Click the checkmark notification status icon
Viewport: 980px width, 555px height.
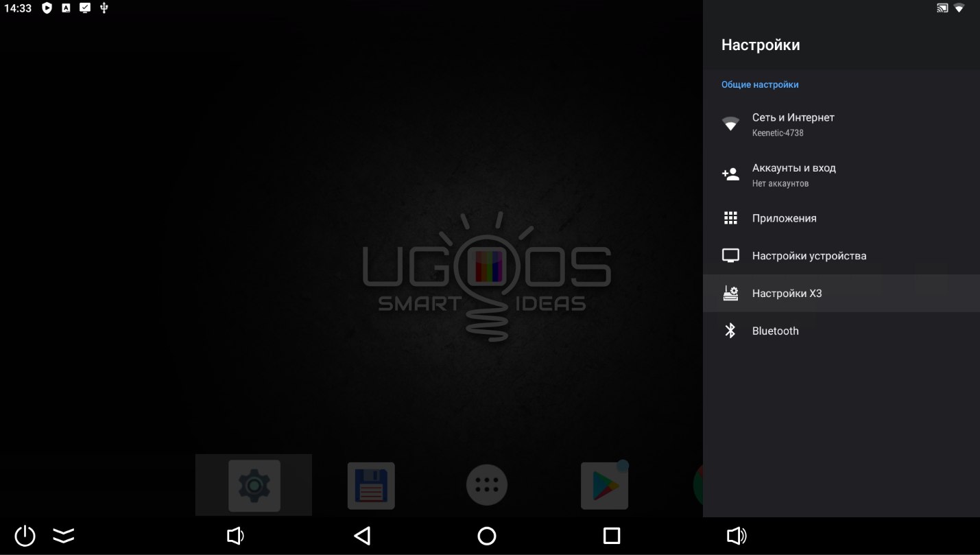(85, 8)
